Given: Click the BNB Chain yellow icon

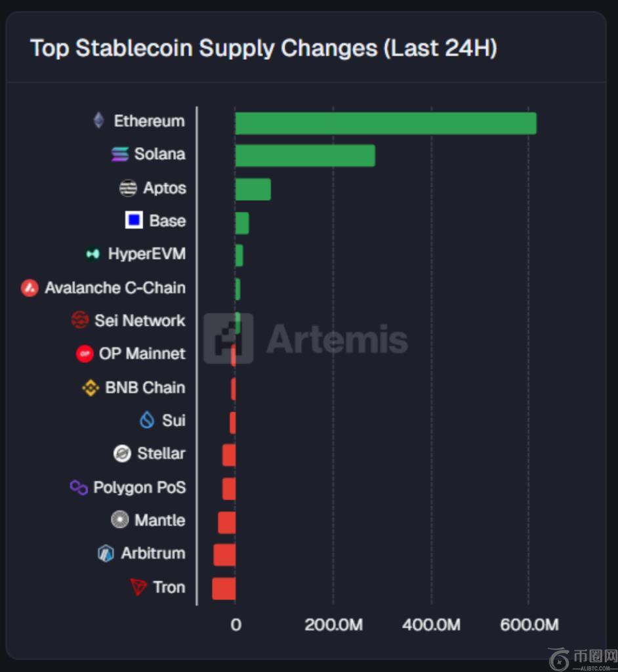Looking at the screenshot, I should pos(91,388).
